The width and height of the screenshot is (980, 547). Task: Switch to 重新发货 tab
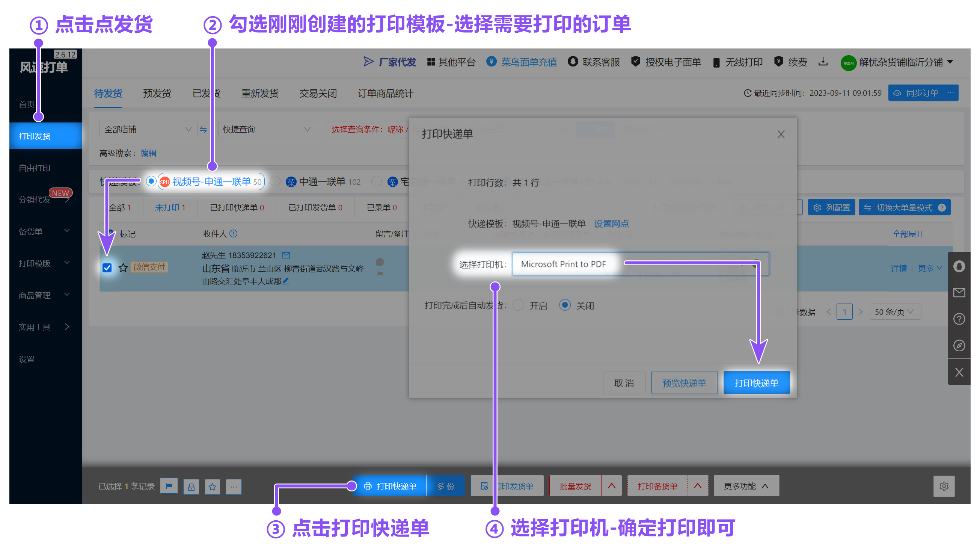260,93
